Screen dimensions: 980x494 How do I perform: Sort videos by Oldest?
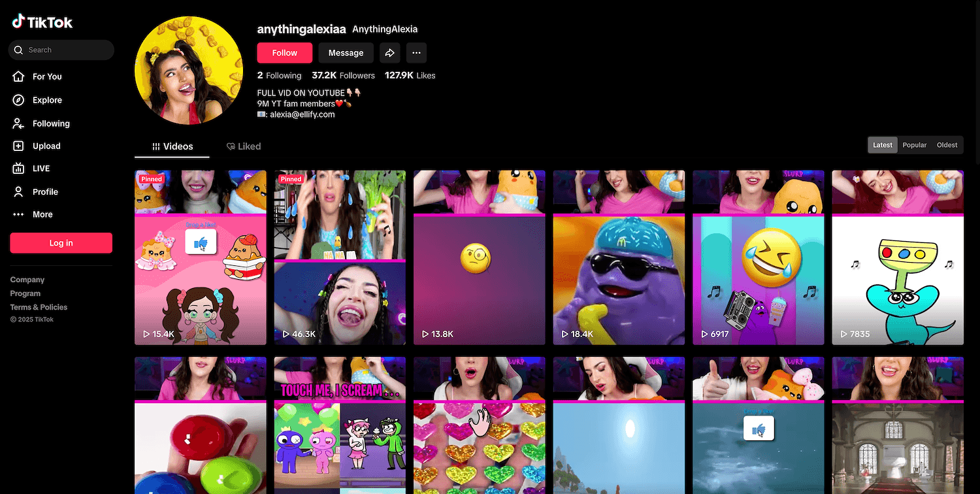click(x=947, y=145)
